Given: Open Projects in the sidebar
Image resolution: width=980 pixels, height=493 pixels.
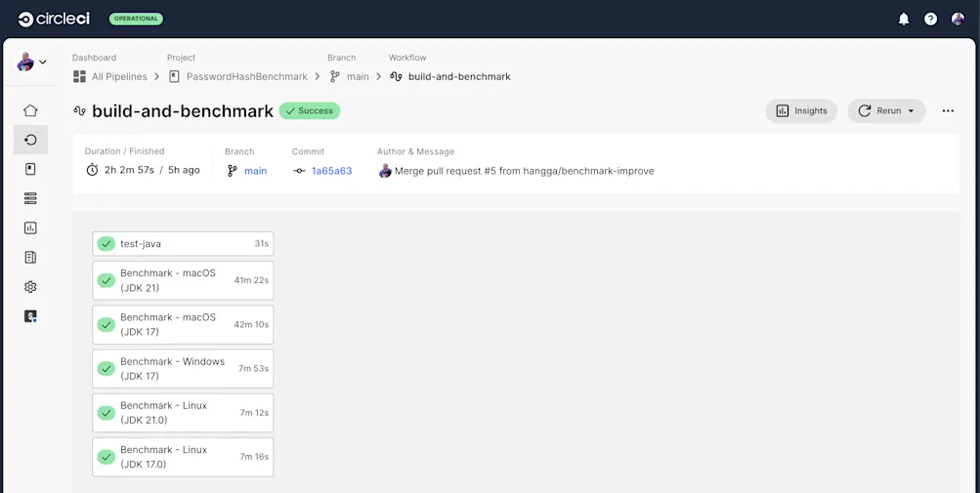Looking at the screenshot, I should coord(30,169).
